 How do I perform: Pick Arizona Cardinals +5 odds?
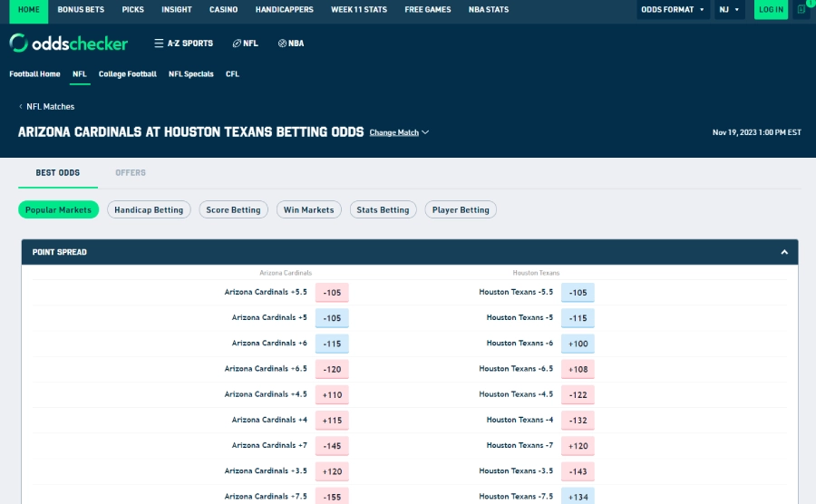pos(332,318)
